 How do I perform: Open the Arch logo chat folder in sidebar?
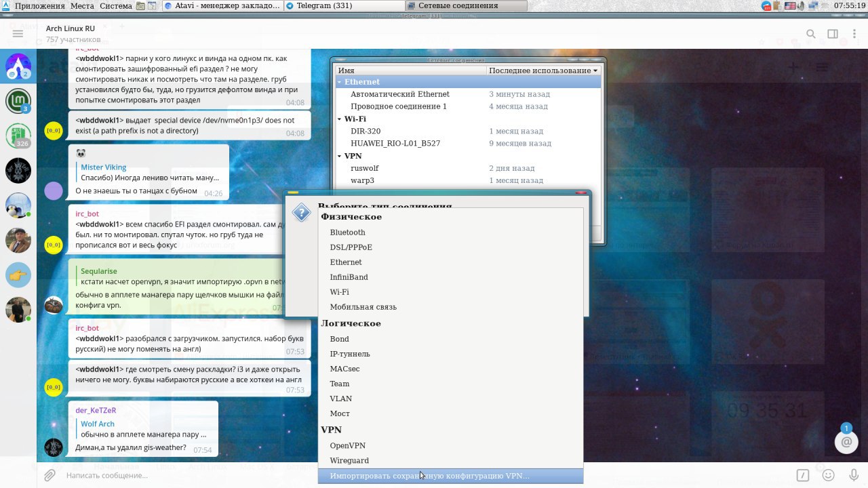click(18, 66)
